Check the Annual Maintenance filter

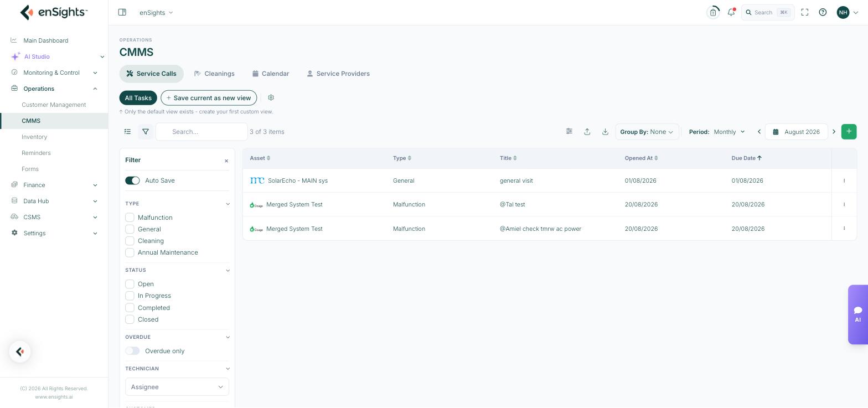[130, 252]
